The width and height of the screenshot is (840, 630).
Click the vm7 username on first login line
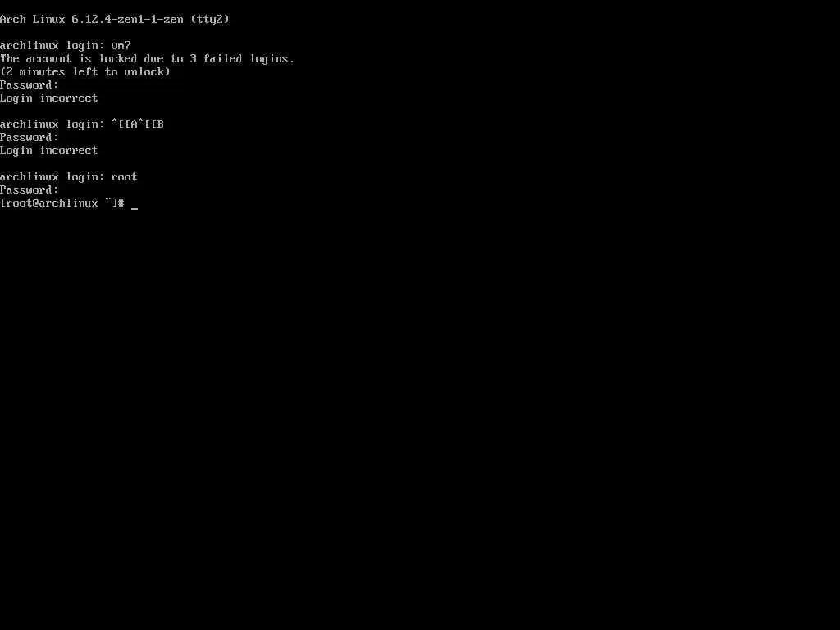[121, 46]
